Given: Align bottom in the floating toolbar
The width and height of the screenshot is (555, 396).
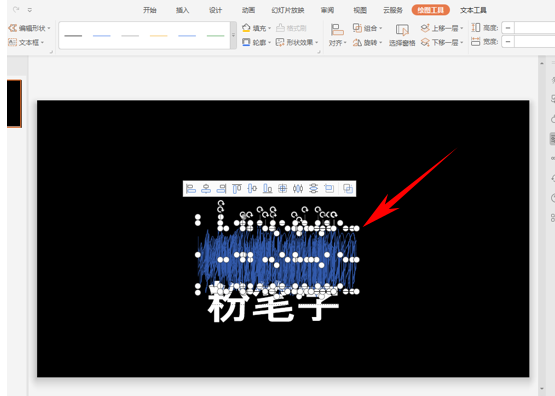Looking at the screenshot, I should (267, 189).
